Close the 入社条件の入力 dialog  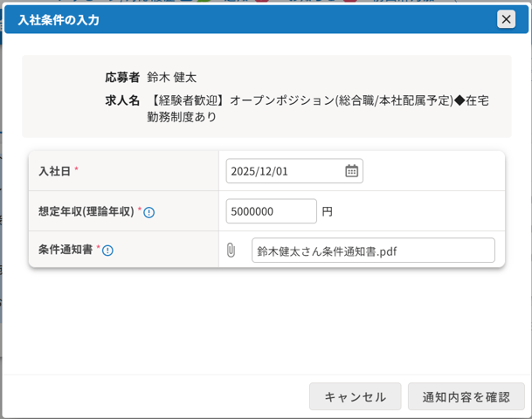pos(506,19)
